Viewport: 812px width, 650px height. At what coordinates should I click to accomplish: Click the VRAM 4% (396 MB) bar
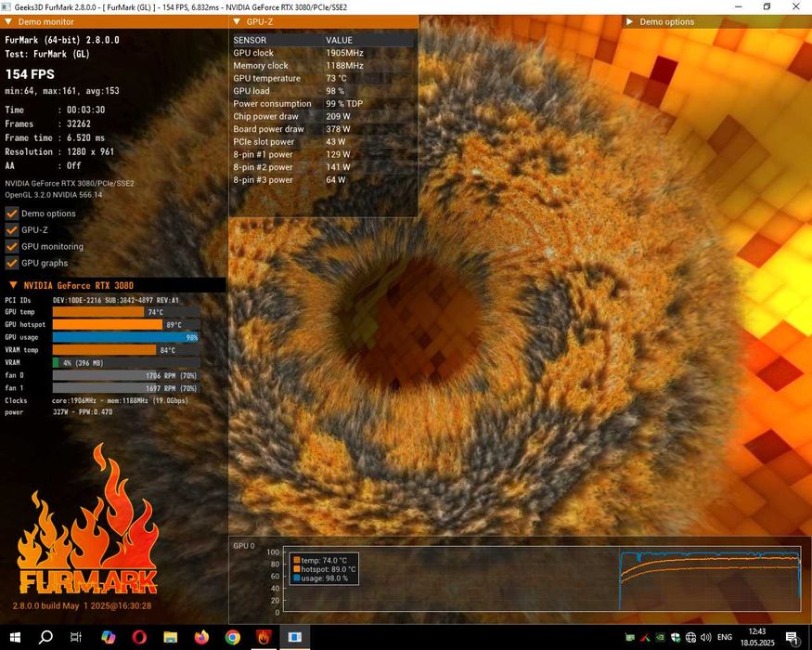(126, 363)
